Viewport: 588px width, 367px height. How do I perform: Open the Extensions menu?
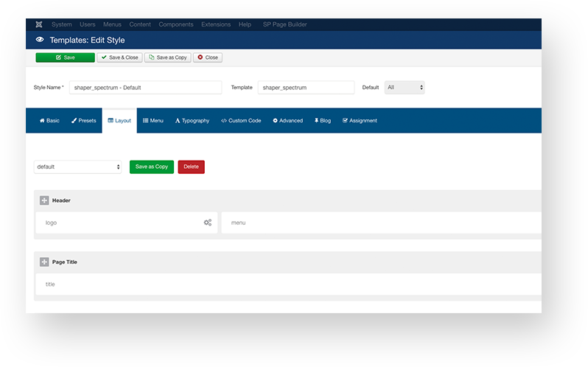216,24
